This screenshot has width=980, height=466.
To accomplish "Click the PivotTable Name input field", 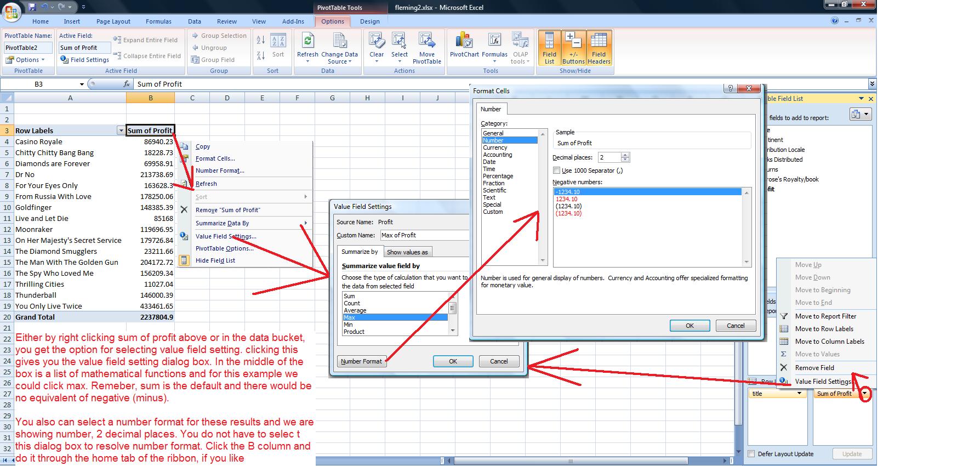I will [28, 48].
